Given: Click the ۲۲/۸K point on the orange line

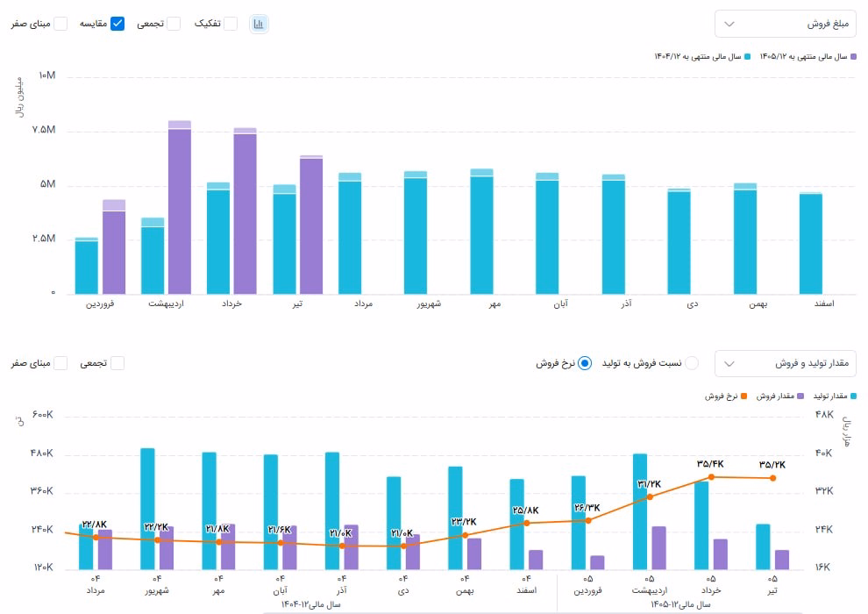Looking at the screenshot, I should tap(96, 537).
